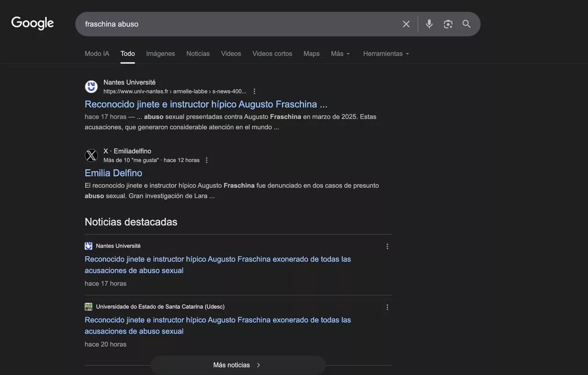Click Más noticias to expand more news
Screen dimensions: 588x375
pos(237,364)
